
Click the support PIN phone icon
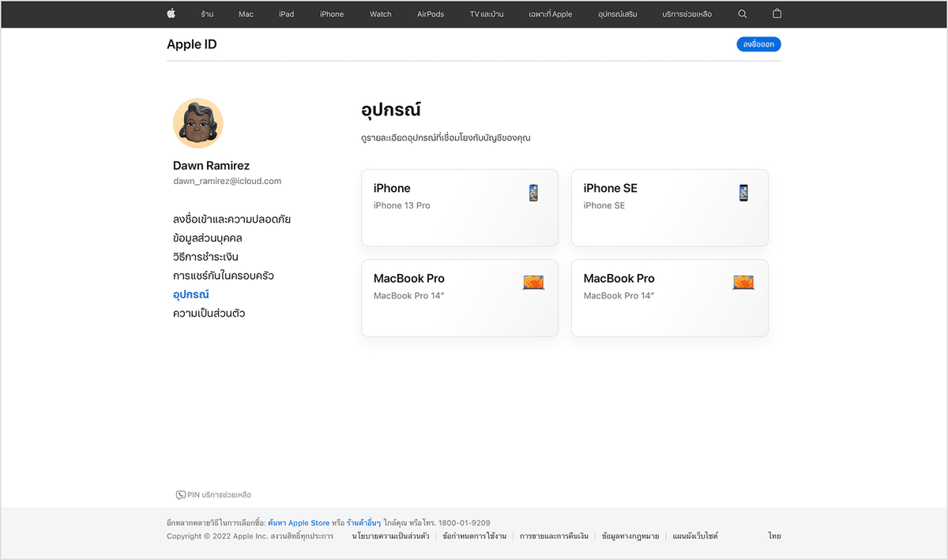180,495
